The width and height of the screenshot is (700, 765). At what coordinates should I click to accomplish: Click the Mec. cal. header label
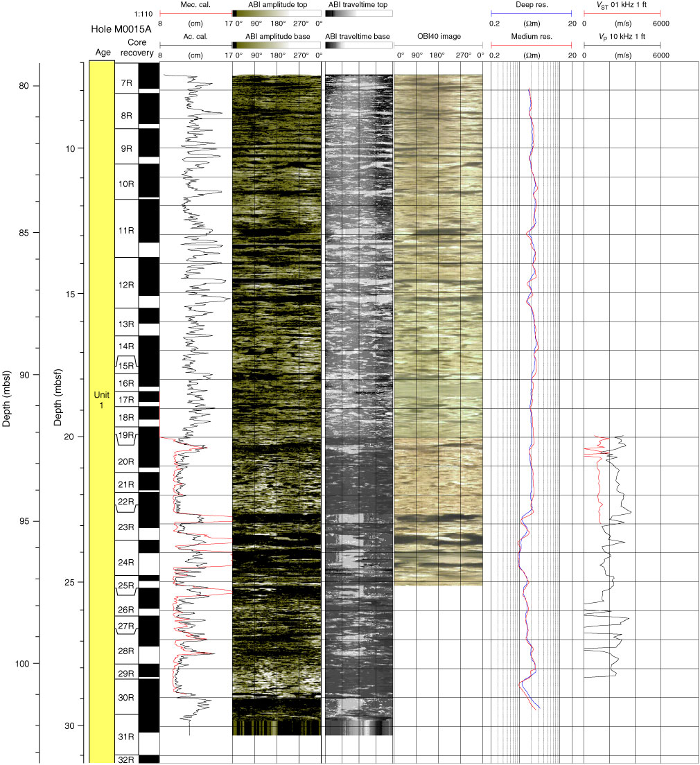click(x=195, y=4)
